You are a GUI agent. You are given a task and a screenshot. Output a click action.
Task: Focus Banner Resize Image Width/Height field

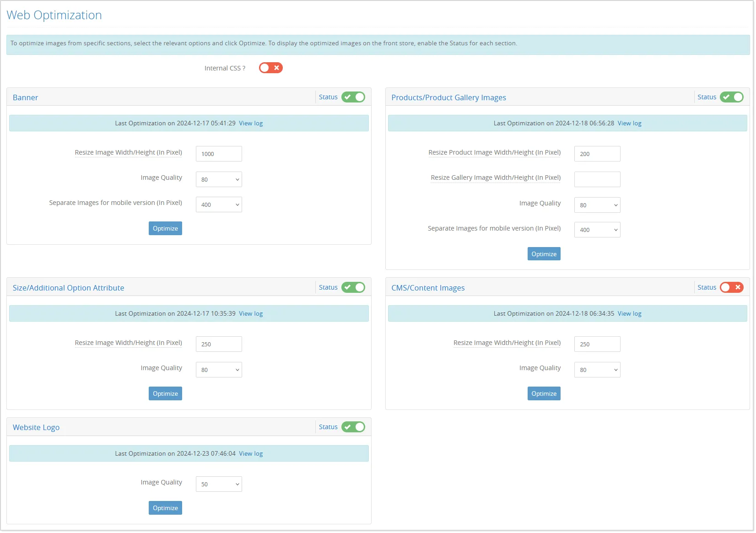219,154
